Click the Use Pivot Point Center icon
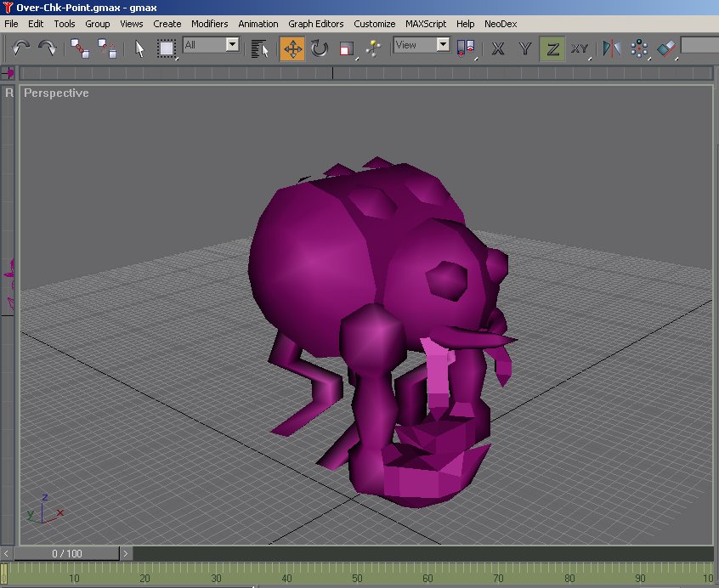Image resolution: width=719 pixels, height=588 pixels. (x=466, y=48)
